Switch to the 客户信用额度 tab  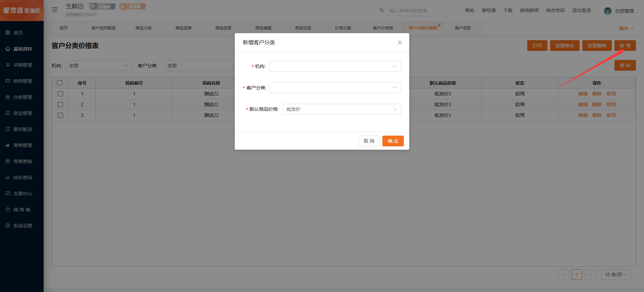(104, 28)
